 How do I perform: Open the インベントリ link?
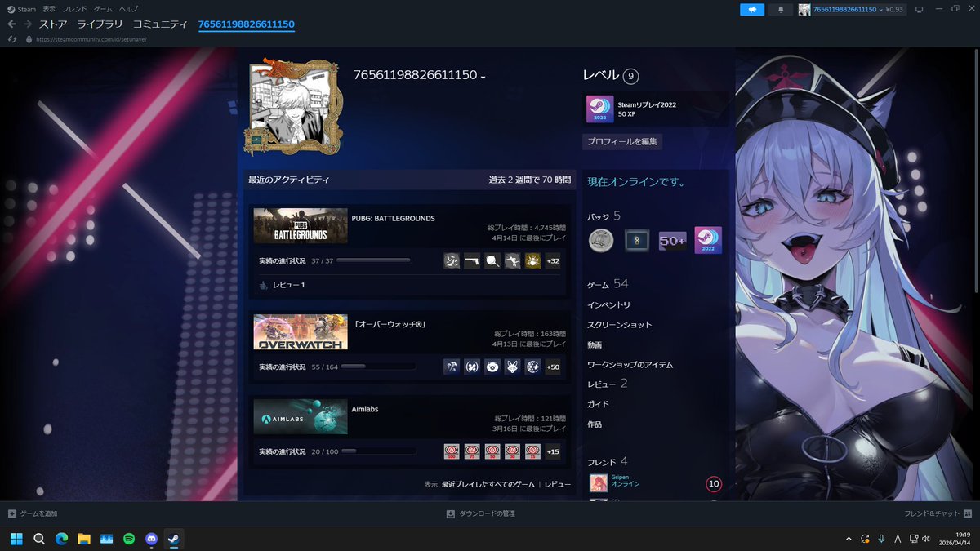pyautogui.click(x=608, y=304)
